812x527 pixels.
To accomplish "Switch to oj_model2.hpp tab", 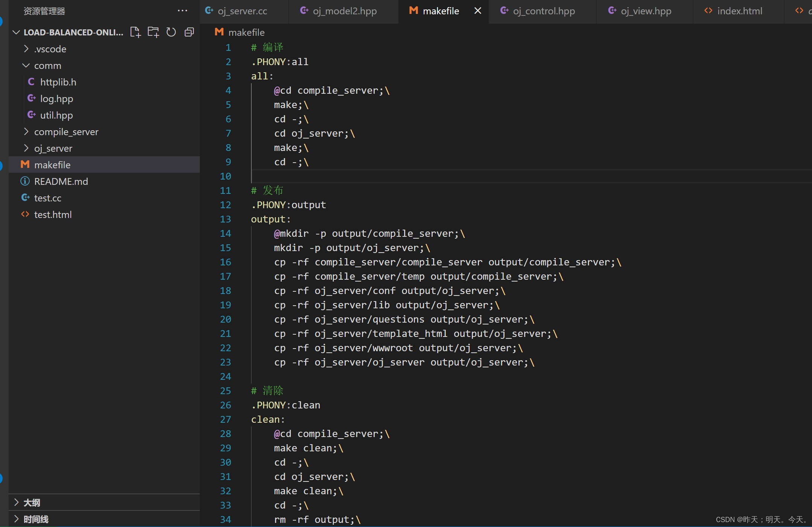I will point(344,11).
